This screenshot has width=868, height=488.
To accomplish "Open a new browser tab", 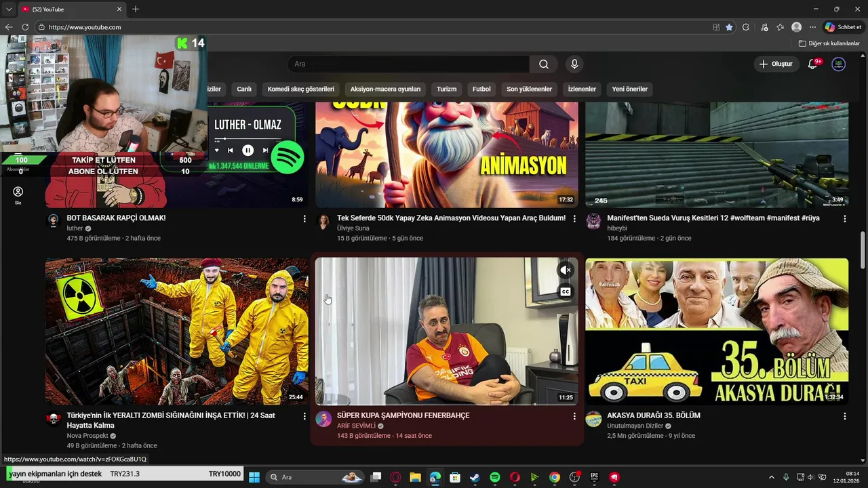I will point(136,9).
